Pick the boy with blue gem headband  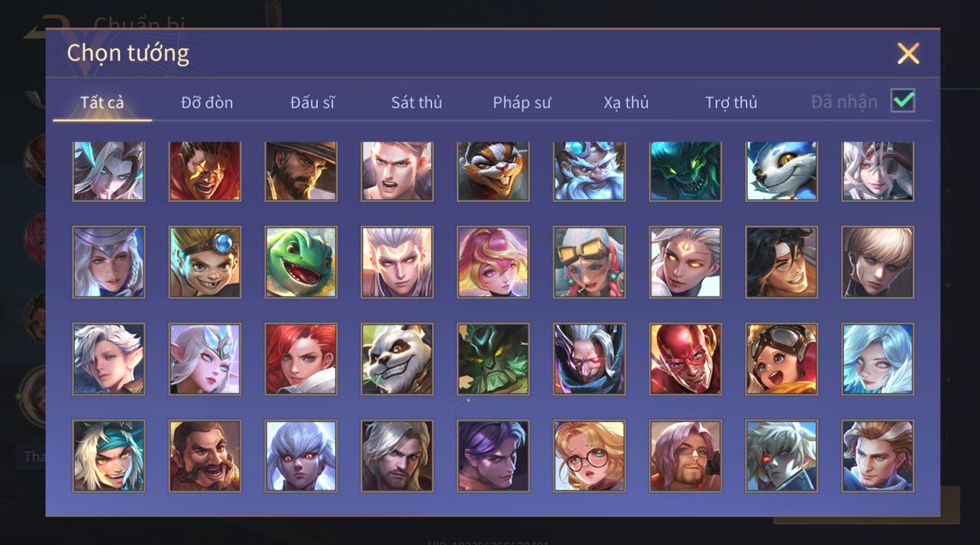[205, 262]
